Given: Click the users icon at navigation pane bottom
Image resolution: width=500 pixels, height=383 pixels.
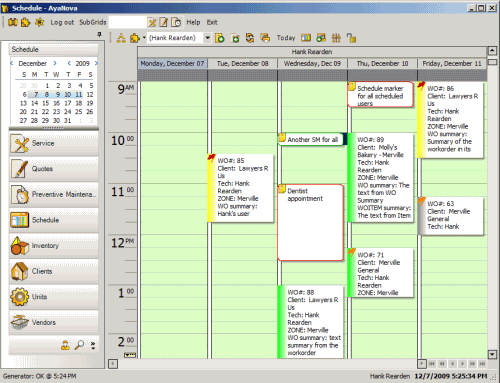Looking at the screenshot, I should tap(65, 345).
